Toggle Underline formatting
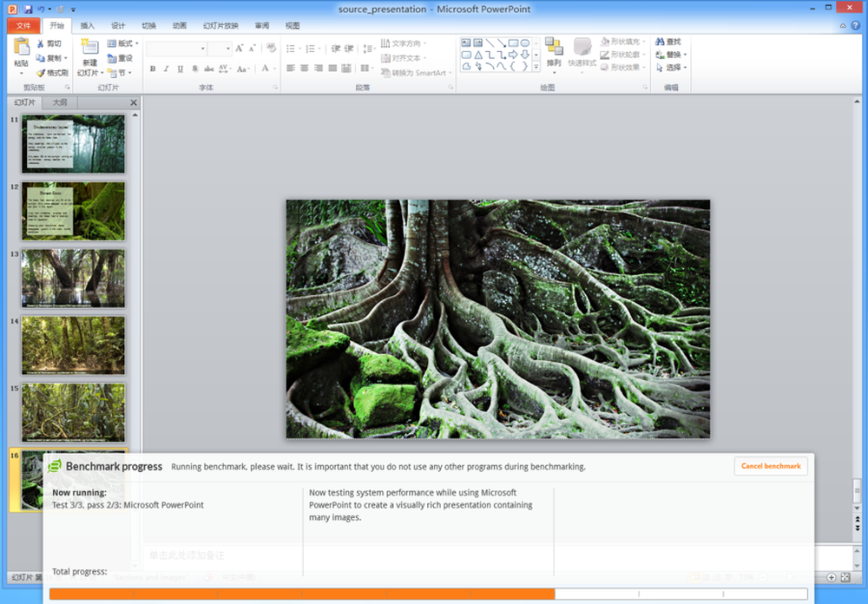 coord(180,69)
